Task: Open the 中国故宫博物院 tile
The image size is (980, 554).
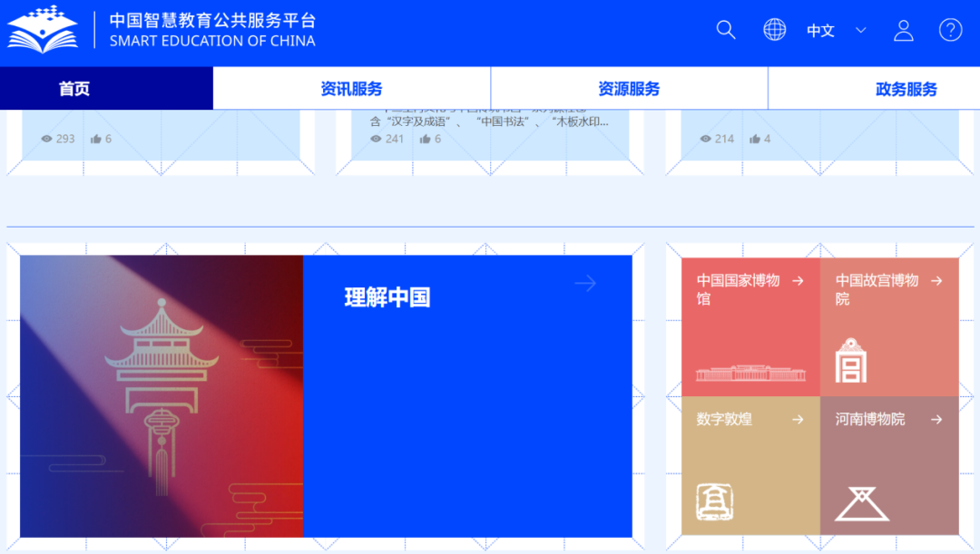Action: click(x=889, y=326)
